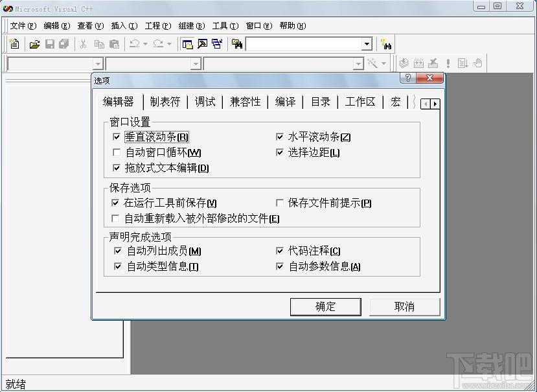This screenshot has height=392, width=537.
Task: Enable the 自动窗口循环 checkbox
Action: pyautogui.click(x=117, y=153)
